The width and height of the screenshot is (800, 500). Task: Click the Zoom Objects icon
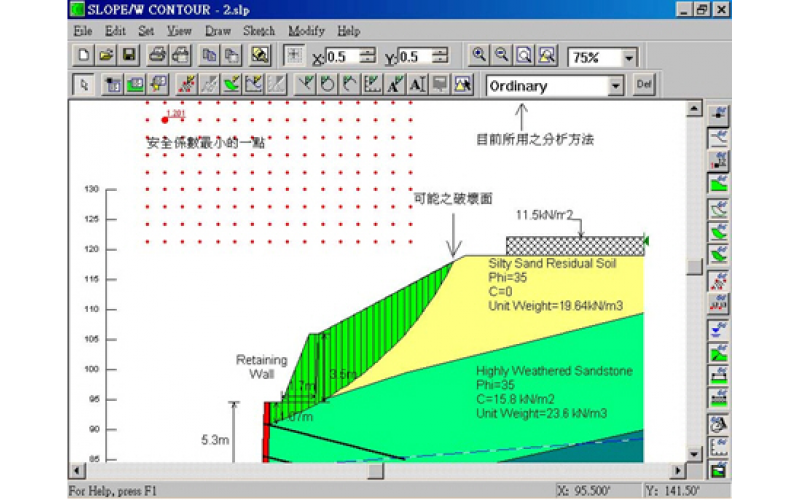(546, 55)
